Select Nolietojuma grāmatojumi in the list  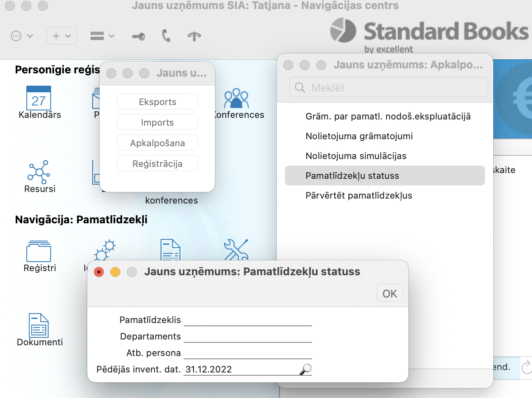click(359, 136)
